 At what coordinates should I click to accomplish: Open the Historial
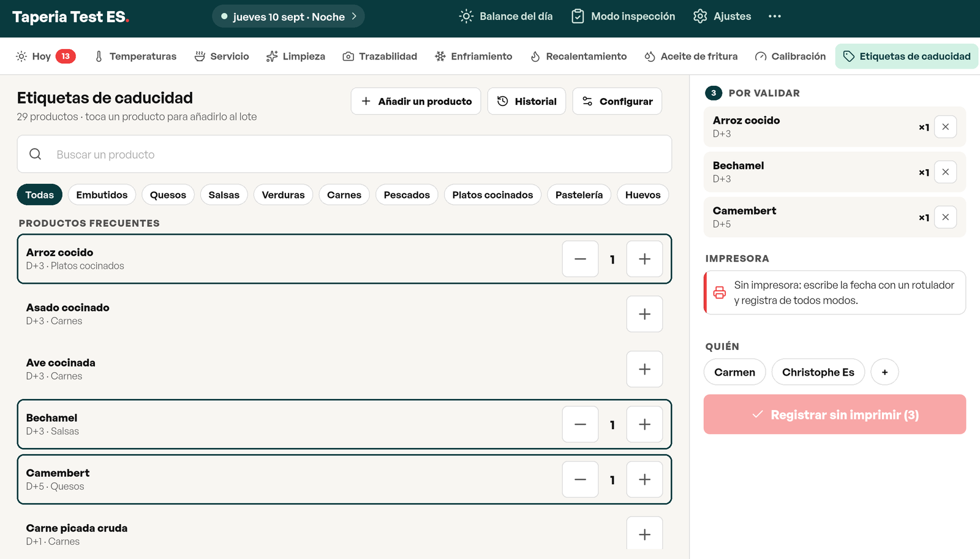click(x=527, y=101)
